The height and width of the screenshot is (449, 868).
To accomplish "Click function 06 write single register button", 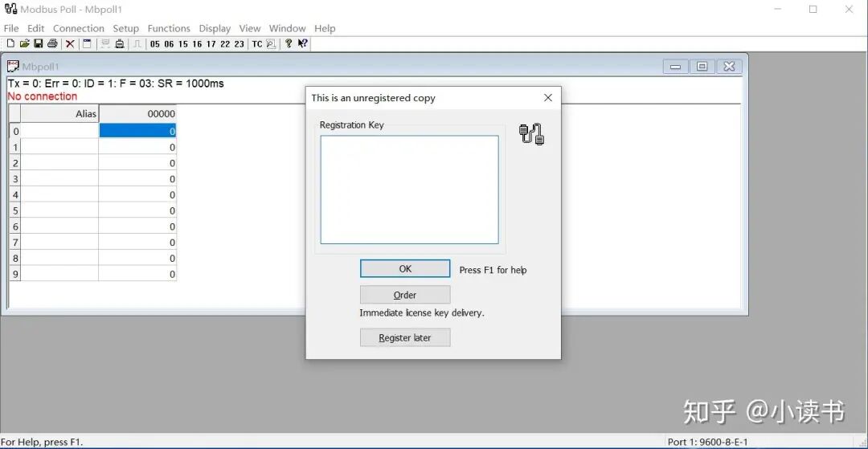I will 169,43.
